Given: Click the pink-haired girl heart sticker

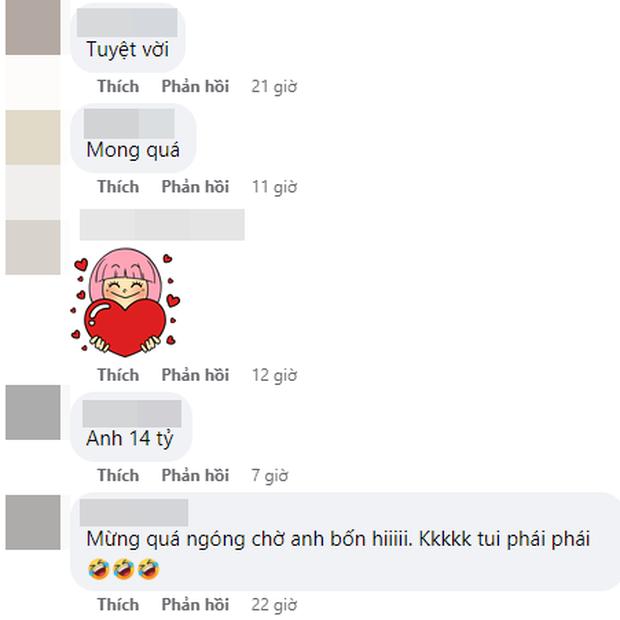Looking at the screenshot, I should click(125, 302).
